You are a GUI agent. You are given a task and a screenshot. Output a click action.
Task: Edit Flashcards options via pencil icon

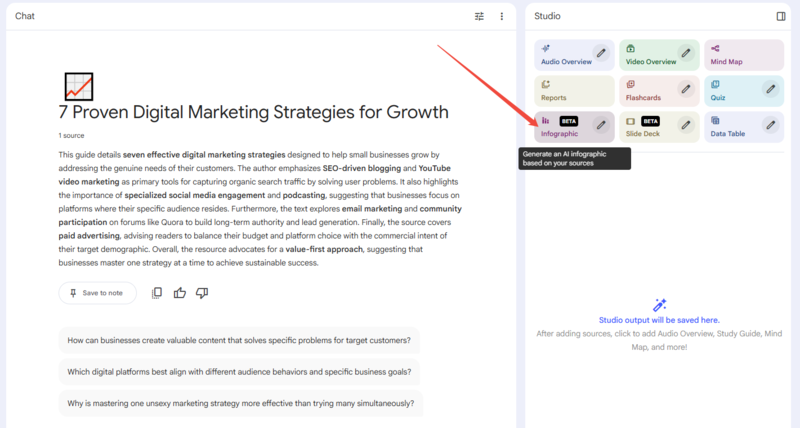pyautogui.click(x=685, y=89)
